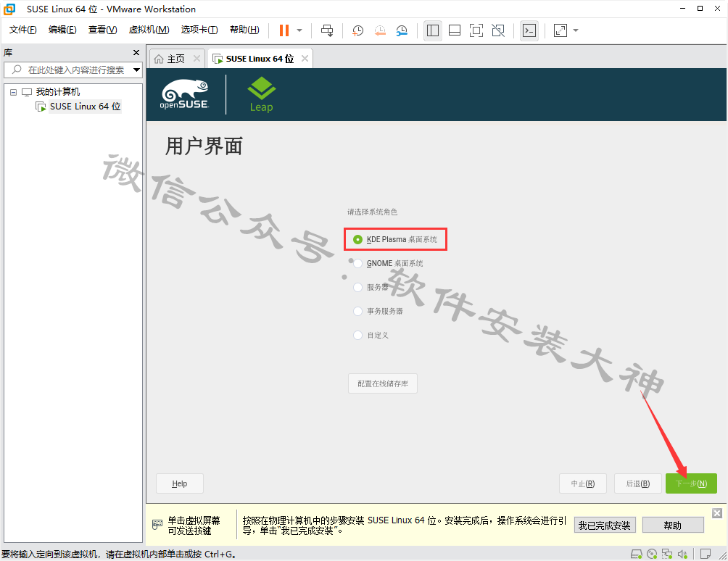The width and height of the screenshot is (728, 561).
Task: Select KDE Plasma 桌面系统 radio button
Action: click(357, 239)
